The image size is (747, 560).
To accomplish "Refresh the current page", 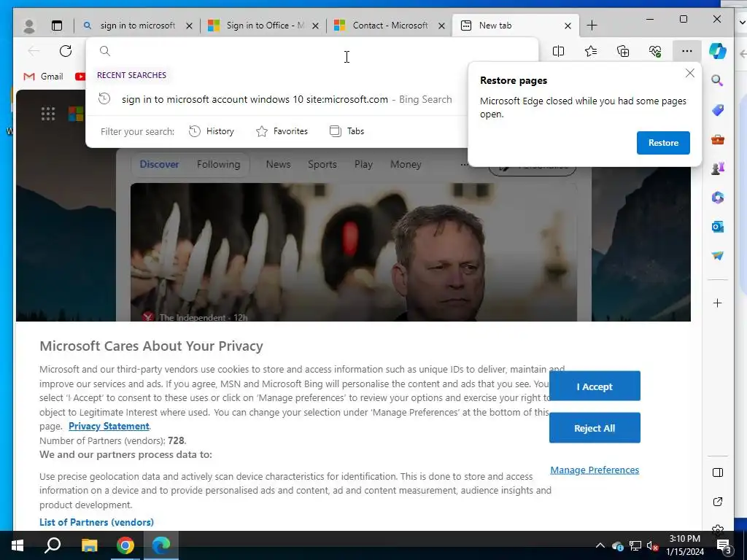I will click(66, 51).
